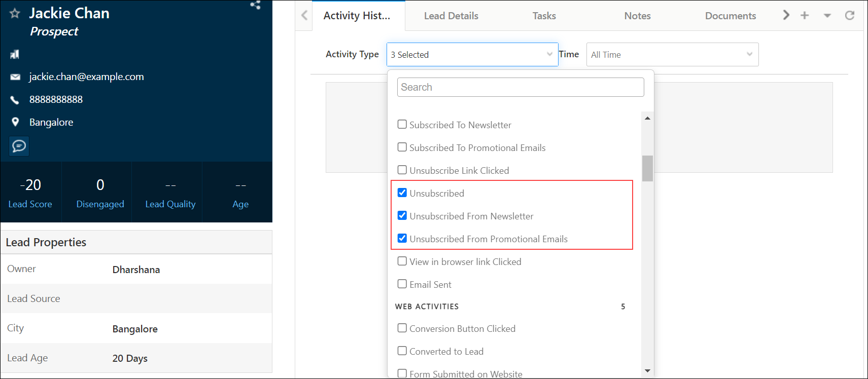Click the share icon in lead header
Viewport: 868px width, 379px height.
point(255,5)
